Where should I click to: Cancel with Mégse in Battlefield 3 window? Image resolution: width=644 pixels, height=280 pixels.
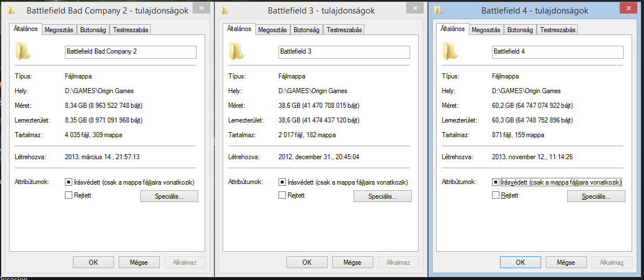353,262
